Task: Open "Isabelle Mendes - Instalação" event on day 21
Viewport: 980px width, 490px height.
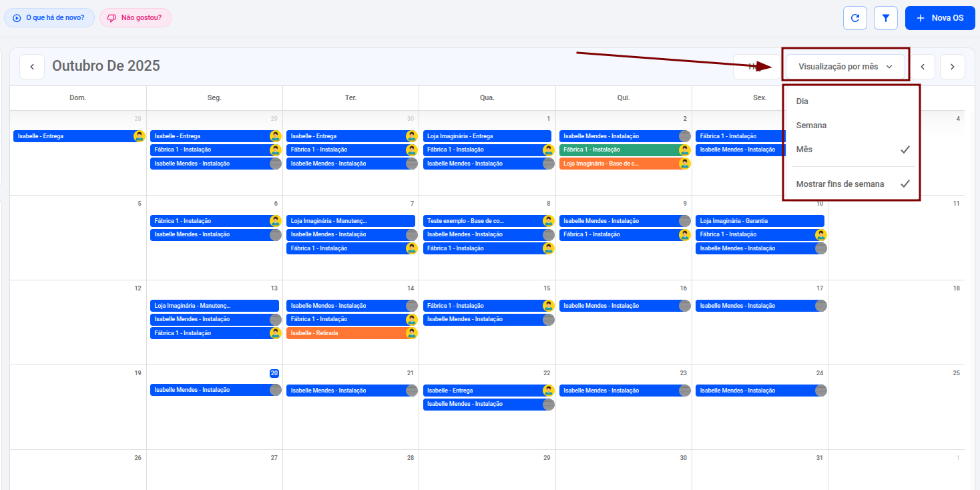Action: tap(352, 391)
